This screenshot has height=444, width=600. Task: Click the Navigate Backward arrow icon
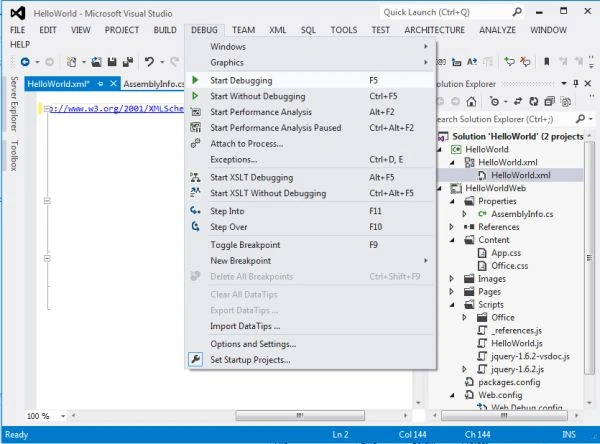(x=25, y=62)
